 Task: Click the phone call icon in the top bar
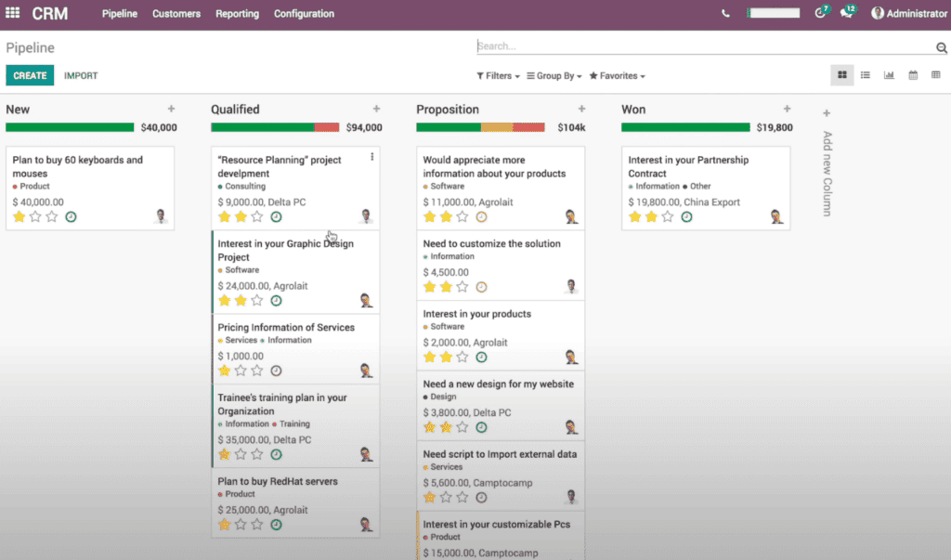coord(725,13)
